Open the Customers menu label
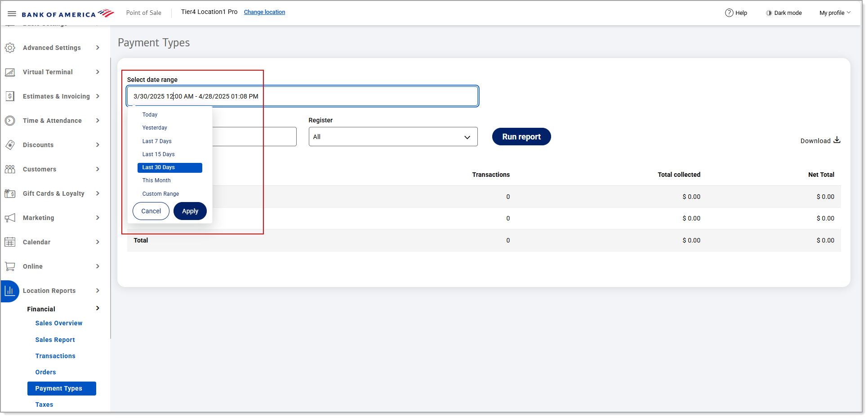The image size is (868, 418). tap(40, 169)
